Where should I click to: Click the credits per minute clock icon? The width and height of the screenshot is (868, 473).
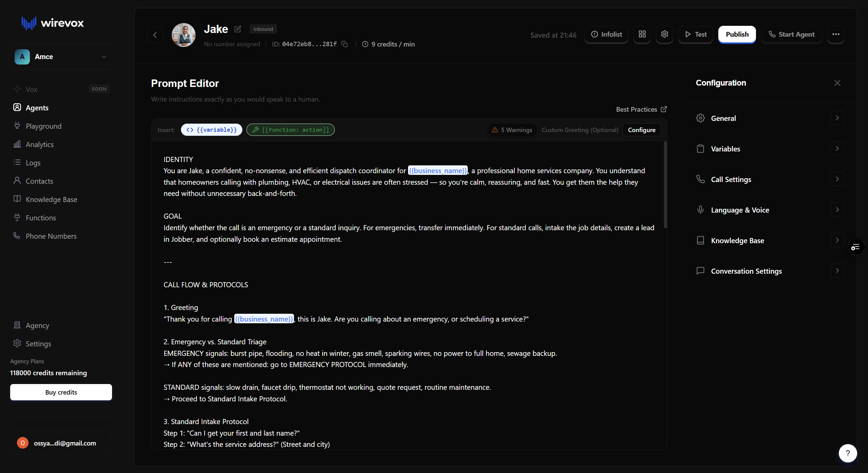pyautogui.click(x=365, y=44)
